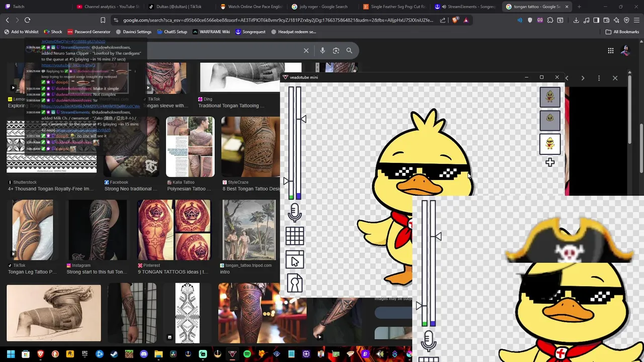Click upper threshold marker in pirate duck window meter

pos(437,236)
